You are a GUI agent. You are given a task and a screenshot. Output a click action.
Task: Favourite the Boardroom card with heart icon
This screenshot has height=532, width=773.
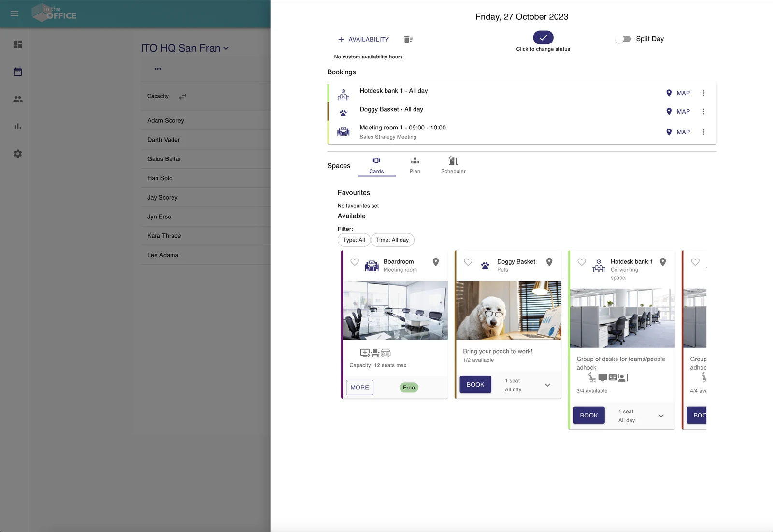tap(355, 262)
